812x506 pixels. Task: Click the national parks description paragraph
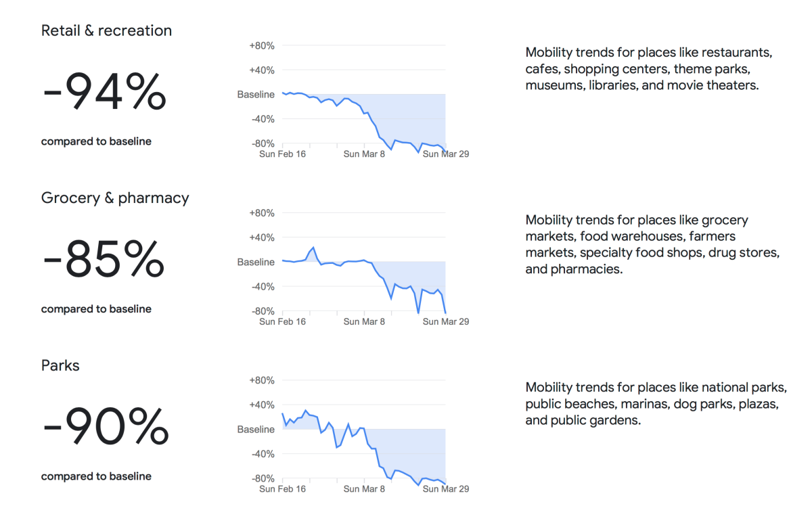click(x=656, y=404)
